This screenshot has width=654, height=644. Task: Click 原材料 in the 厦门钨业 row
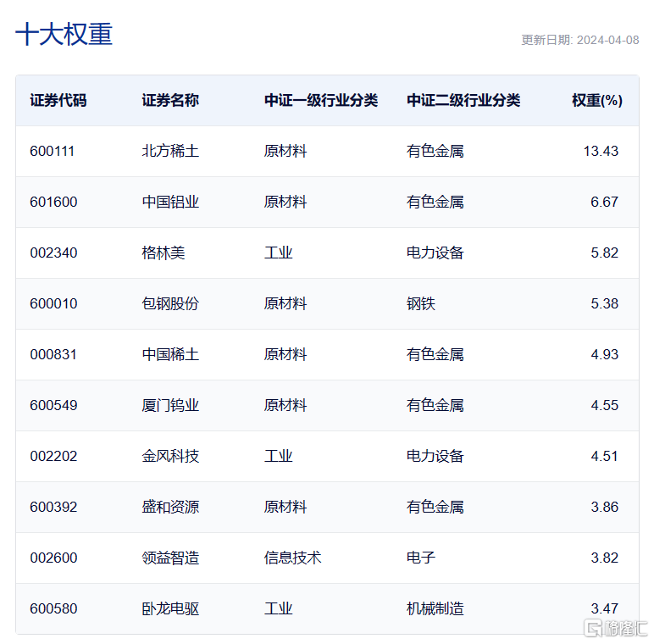tap(285, 405)
